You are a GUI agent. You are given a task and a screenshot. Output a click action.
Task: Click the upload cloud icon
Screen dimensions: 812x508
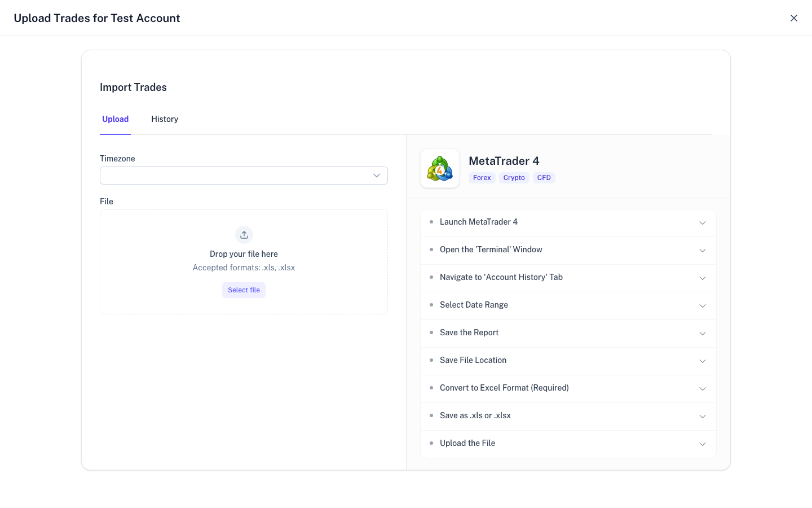pos(244,234)
